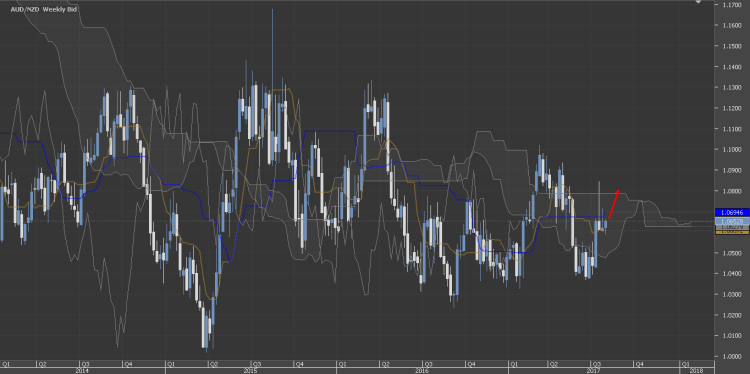Image resolution: width=750 pixels, height=374 pixels.
Task: Click the light-blue 1.06528 price tag
Action: coord(731,221)
